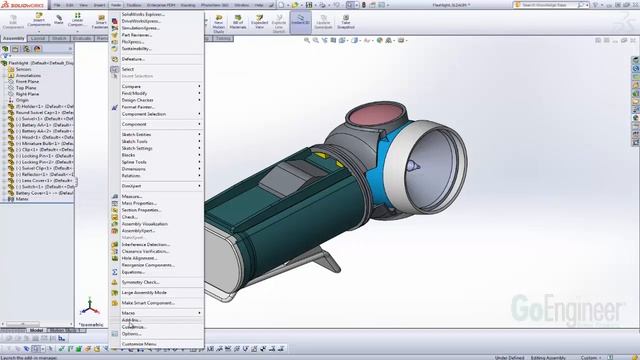
Task: Click the Symmetry Check icon
Action: [115, 282]
